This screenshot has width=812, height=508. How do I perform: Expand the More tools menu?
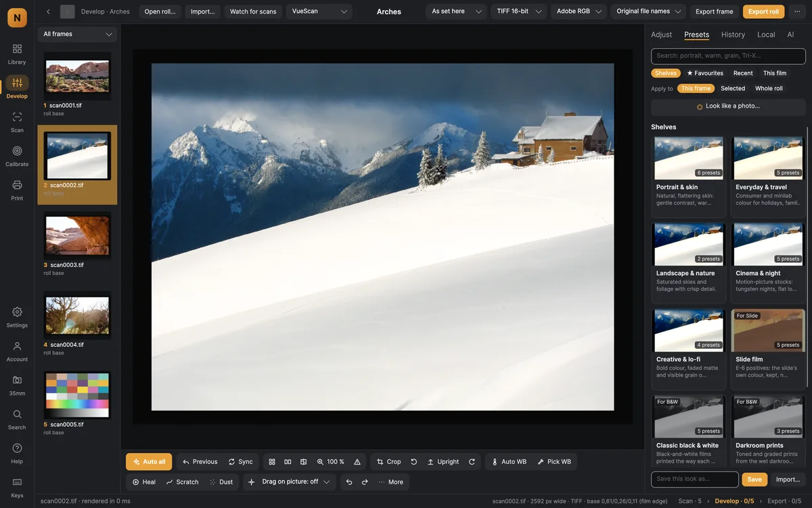pyautogui.click(x=390, y=482)
